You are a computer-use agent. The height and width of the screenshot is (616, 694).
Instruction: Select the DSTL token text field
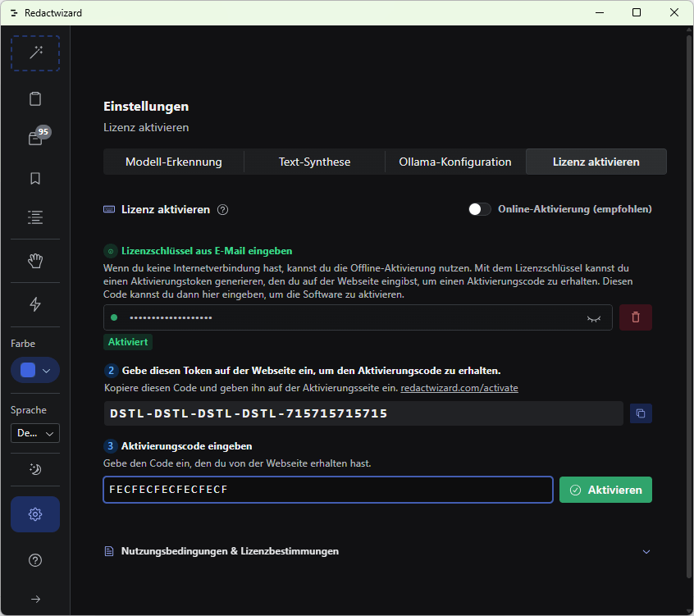pyautogui.click(x=363, y=413)
